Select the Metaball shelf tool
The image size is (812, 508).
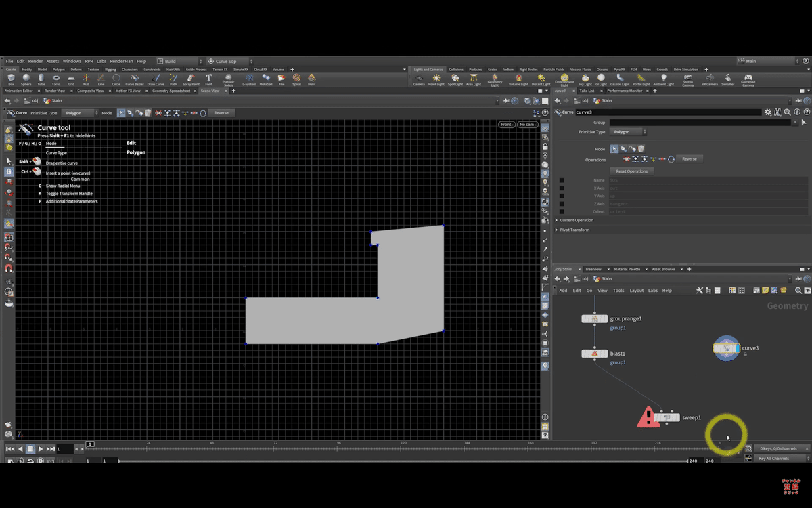[266, 80]
